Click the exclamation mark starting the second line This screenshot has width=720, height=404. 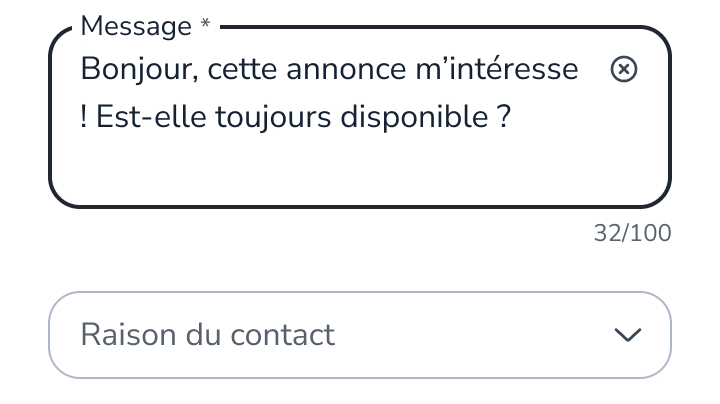[x=84, y=118]
